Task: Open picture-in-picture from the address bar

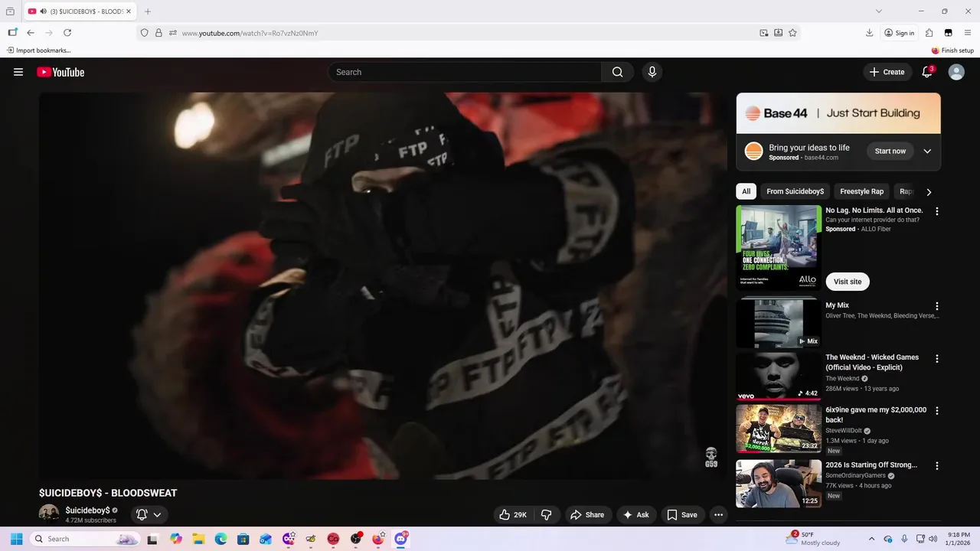Action: click(x=764, y=33)
